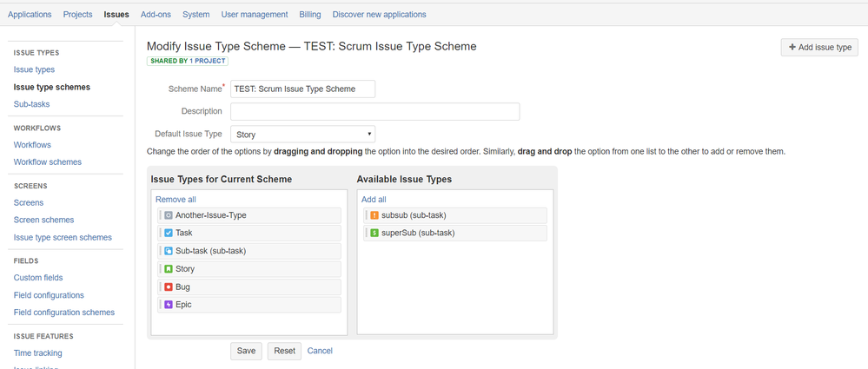The width and height of the screenshot is (868, 369).
Task: Select the Issues tab
Action: (116, 15)
